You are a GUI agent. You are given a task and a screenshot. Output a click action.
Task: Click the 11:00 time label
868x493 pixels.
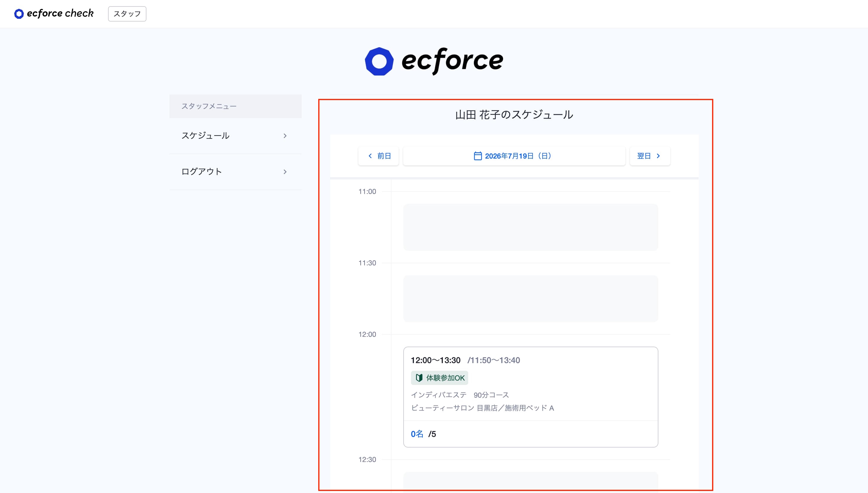pyautogui.click(x=367, y=192)
